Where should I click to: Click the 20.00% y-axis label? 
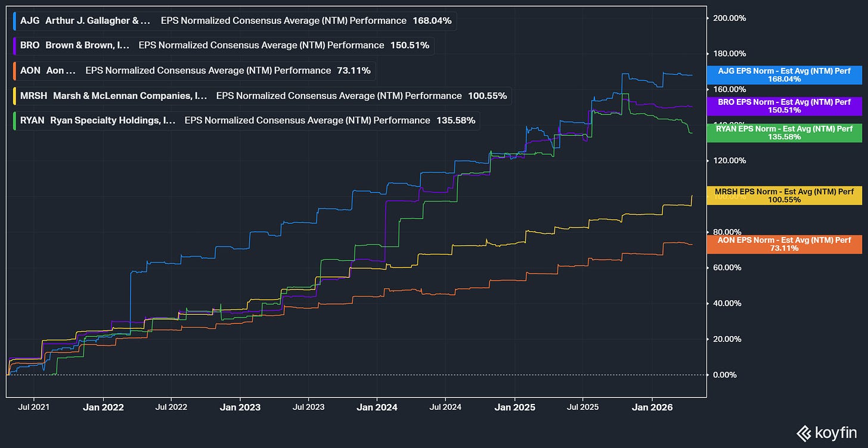click(727, 339)
